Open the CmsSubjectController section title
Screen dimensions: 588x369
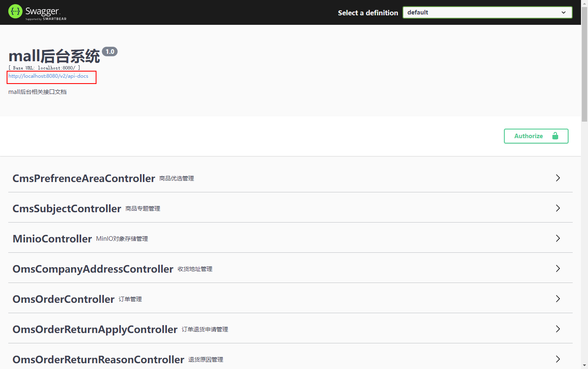[x=67, y=208]
